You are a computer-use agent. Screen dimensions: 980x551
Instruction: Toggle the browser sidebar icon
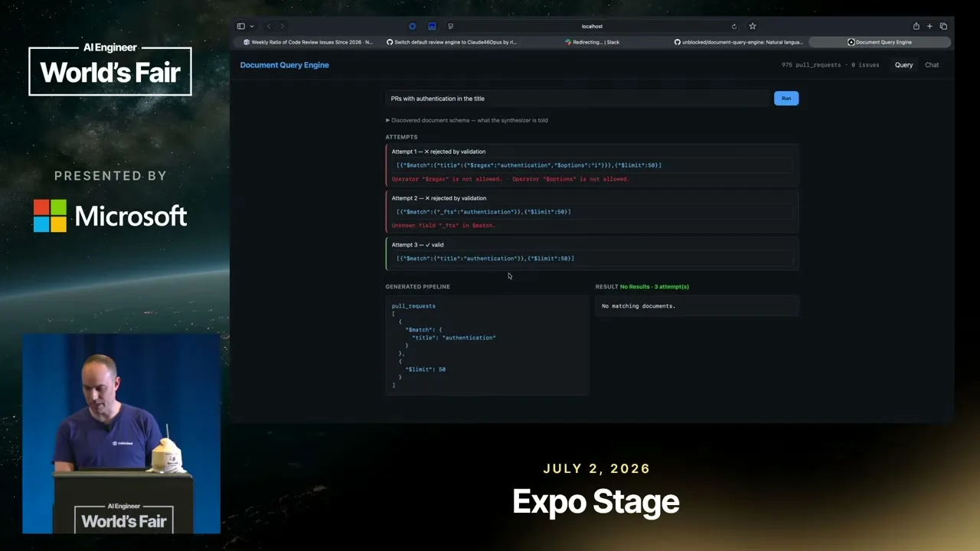pos(241,26)
